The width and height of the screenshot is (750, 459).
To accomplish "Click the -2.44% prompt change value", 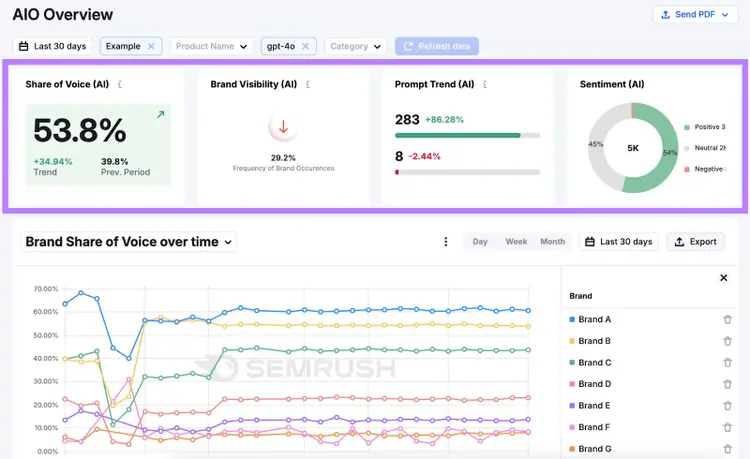I will [x=424, y=156].
